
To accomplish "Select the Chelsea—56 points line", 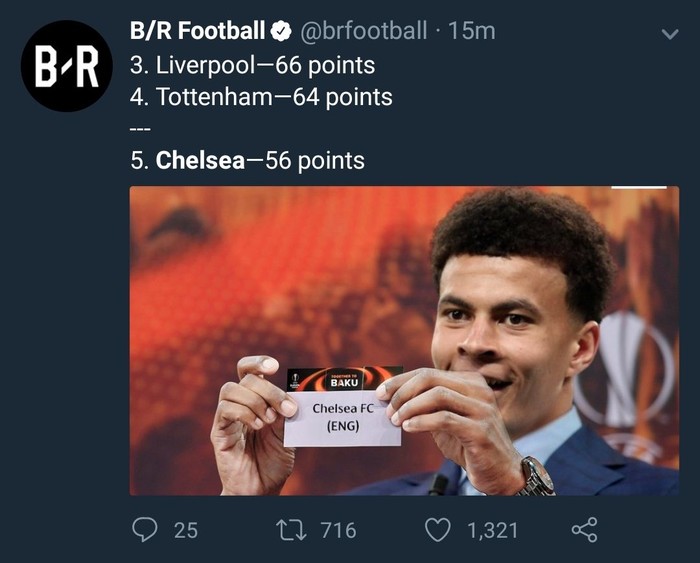I will tap(247, 160).
